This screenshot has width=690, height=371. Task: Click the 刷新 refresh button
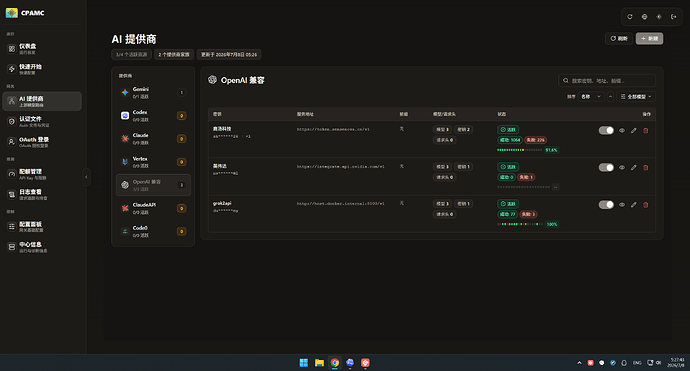tap(619, 39)
